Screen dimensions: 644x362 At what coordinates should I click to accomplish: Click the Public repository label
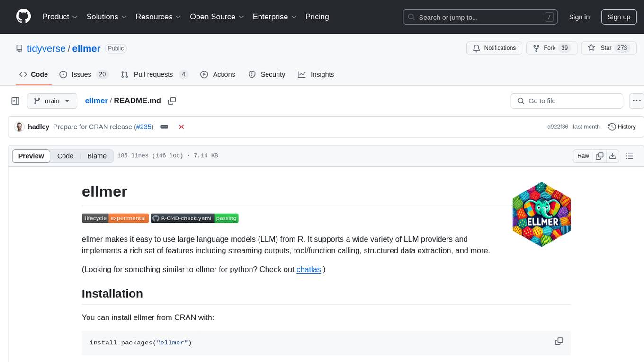point(116,48)
